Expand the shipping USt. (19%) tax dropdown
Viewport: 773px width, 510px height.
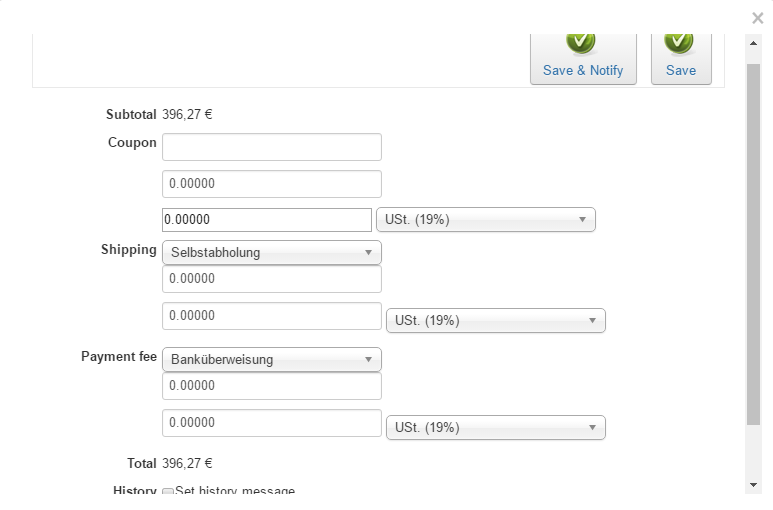(495, 321)
